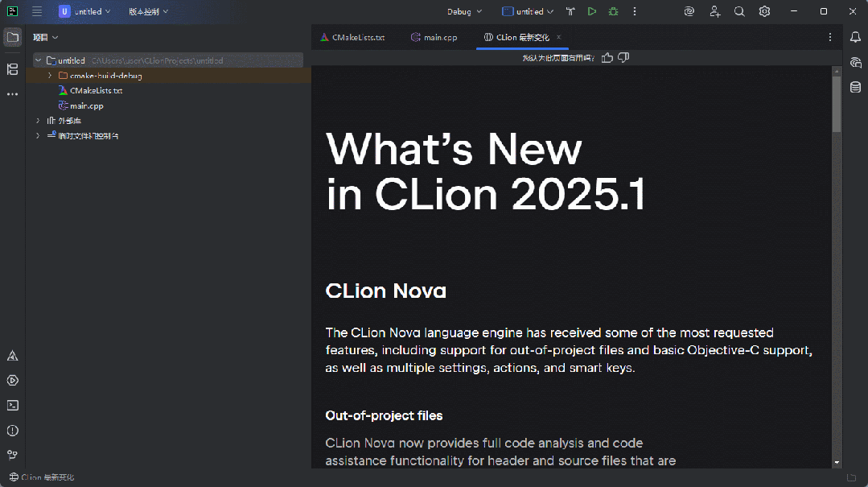Screen dimensions: 868x487
Task: Collapse the untitled root folder
Action: (x=38, y=60)
